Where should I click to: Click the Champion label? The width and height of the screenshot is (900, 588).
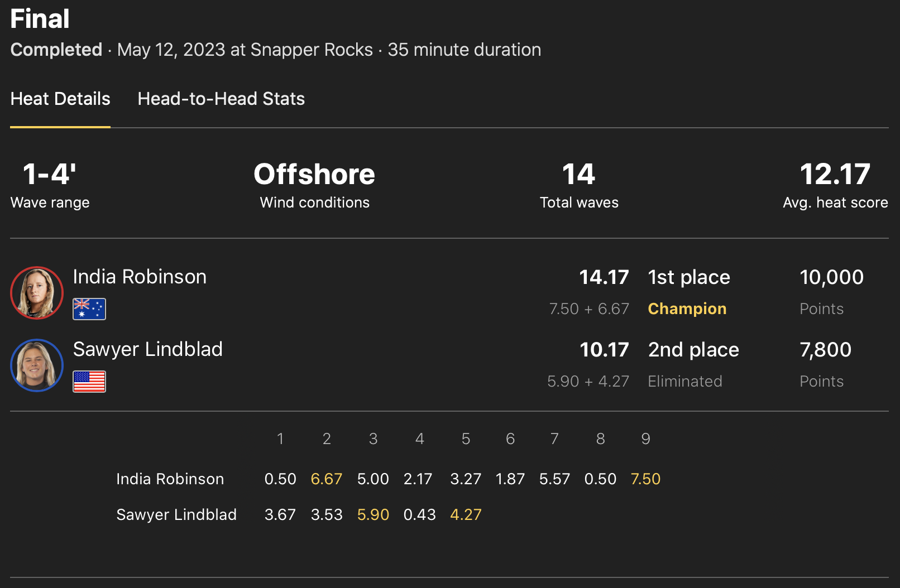tap(687, 309)
